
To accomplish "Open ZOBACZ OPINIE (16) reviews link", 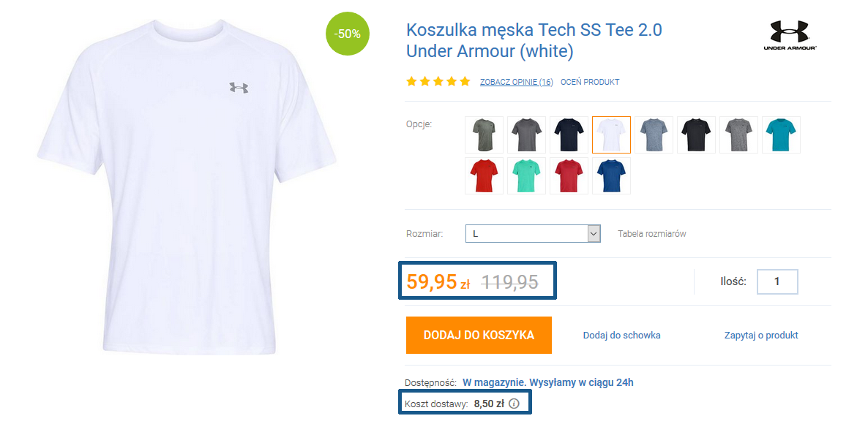I will pos(516,82).
